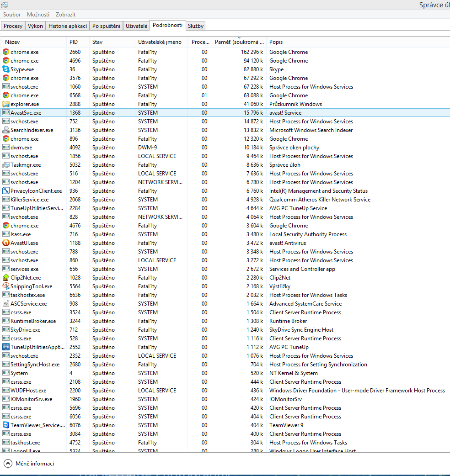
Task: Select the SettingSyncHost.exe row
Action: pyautogui.click(x=225, y=364)
